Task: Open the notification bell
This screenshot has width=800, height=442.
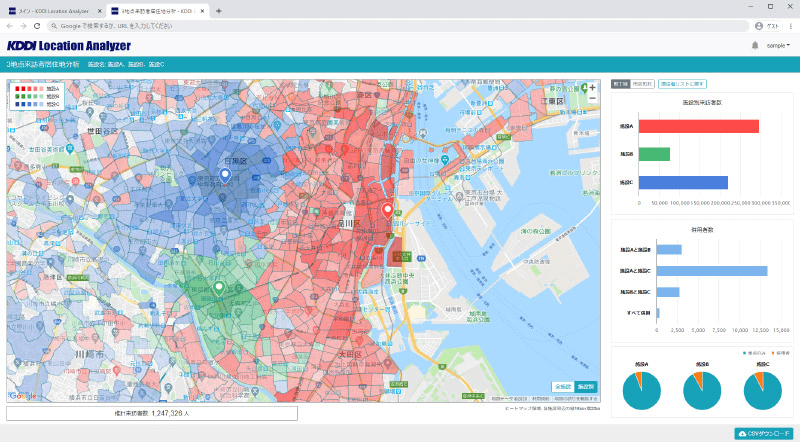Action: point(755,45)
